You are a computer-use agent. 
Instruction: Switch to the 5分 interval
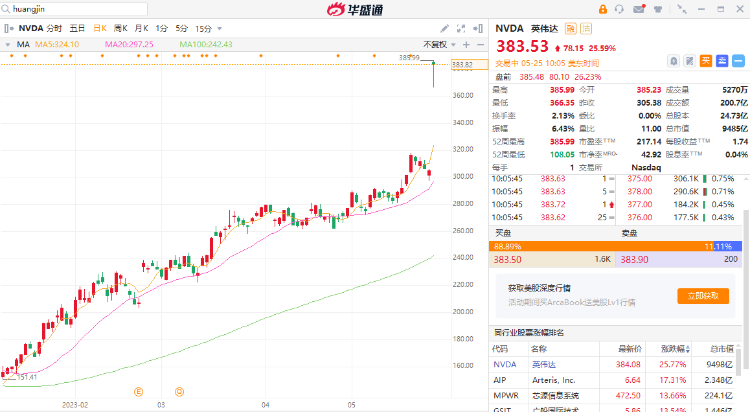(x=181, y=29)
